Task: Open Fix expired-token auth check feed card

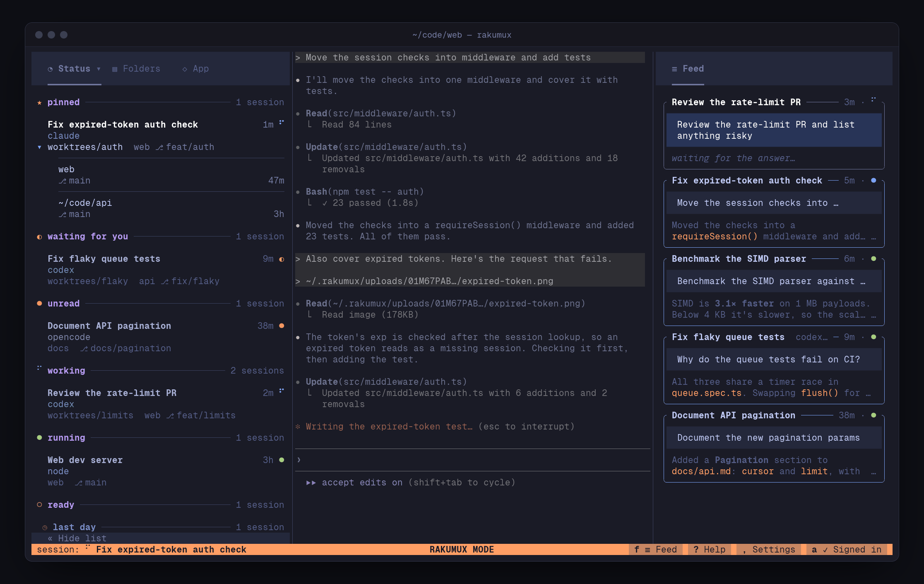Action: click(x=774, y=214)
